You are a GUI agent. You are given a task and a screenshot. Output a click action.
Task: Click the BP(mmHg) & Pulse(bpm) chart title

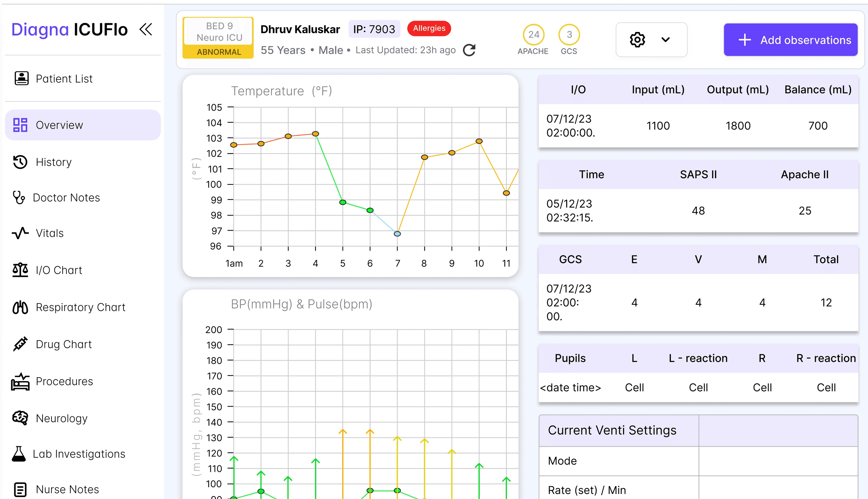(302, 304)
